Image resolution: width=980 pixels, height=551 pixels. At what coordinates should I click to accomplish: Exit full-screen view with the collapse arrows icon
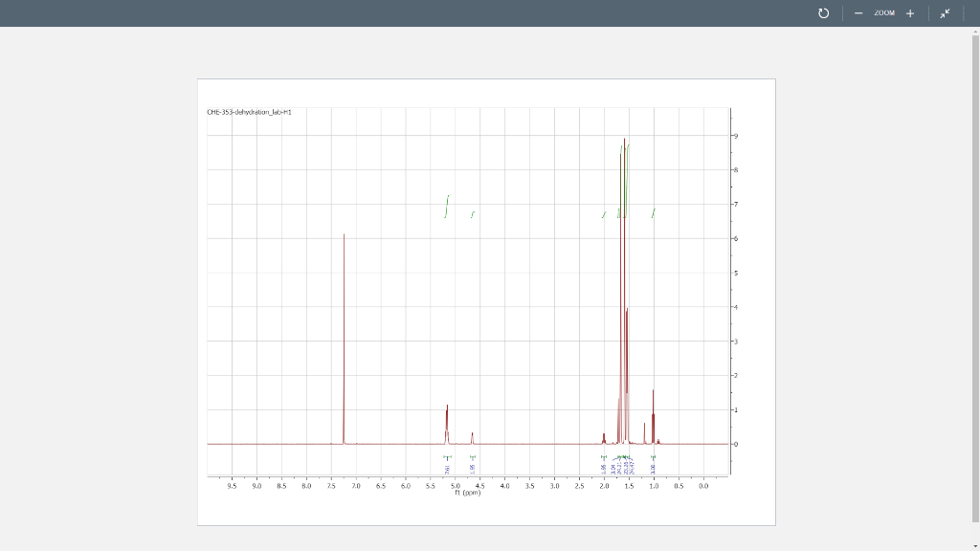coord(945,13)
